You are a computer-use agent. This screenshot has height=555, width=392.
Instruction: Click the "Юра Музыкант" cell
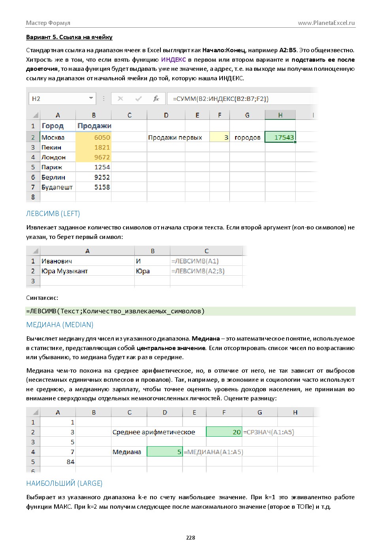pos(87,271)
